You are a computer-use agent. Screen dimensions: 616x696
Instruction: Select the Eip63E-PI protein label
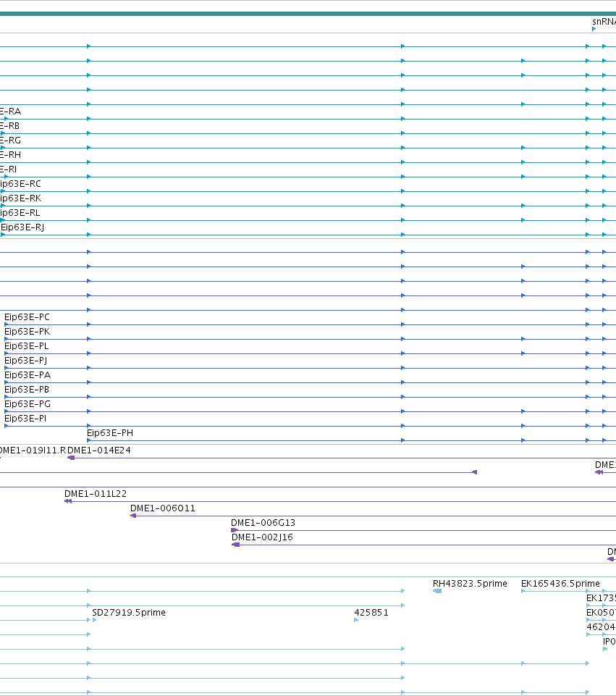click(25, 418)
